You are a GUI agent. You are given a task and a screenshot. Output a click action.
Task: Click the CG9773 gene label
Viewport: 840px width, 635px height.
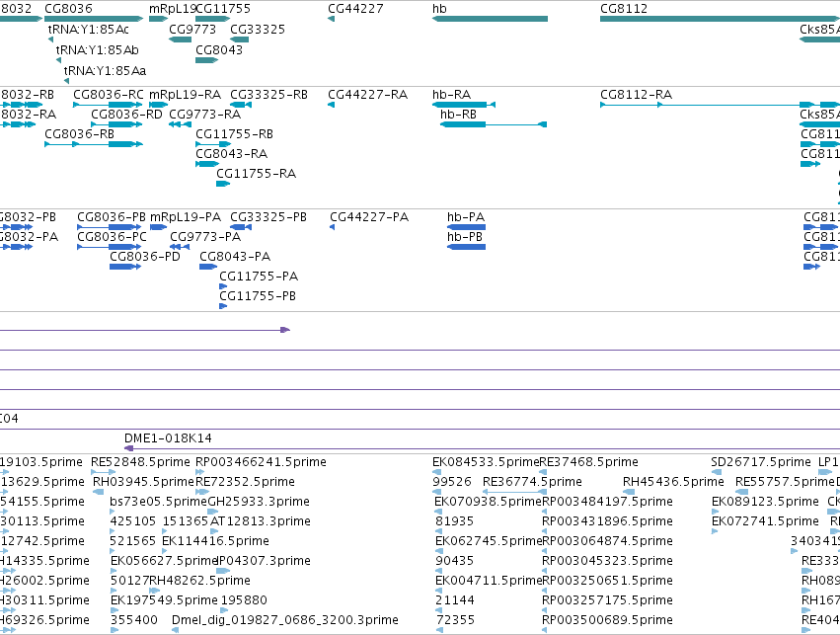192,29
